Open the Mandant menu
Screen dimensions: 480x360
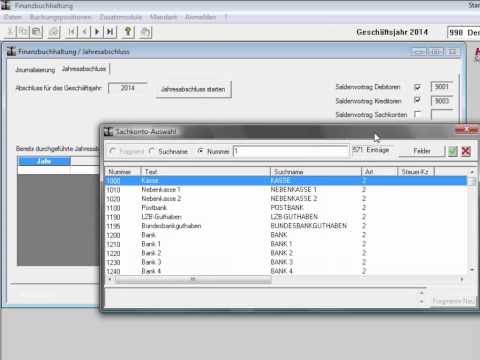163,17
